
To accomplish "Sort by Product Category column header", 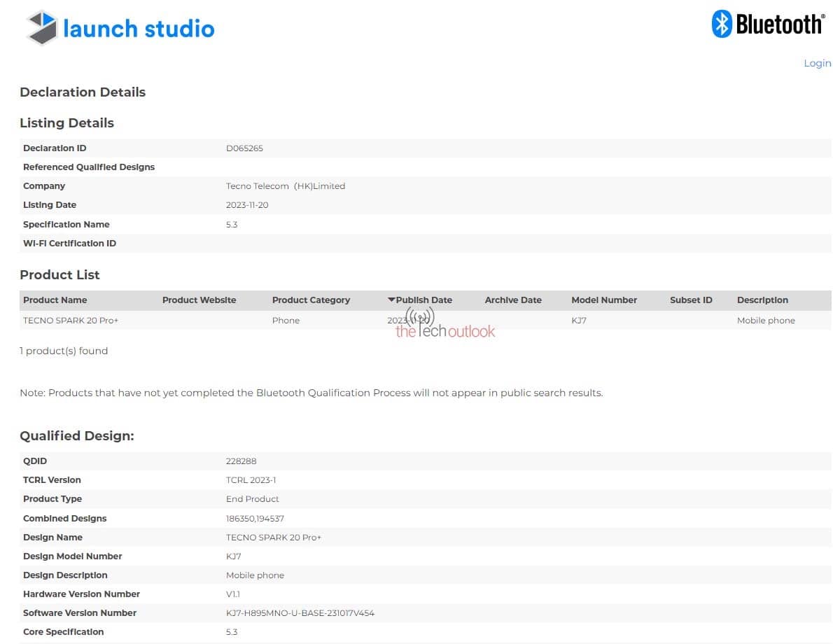I will click(311, 300).
